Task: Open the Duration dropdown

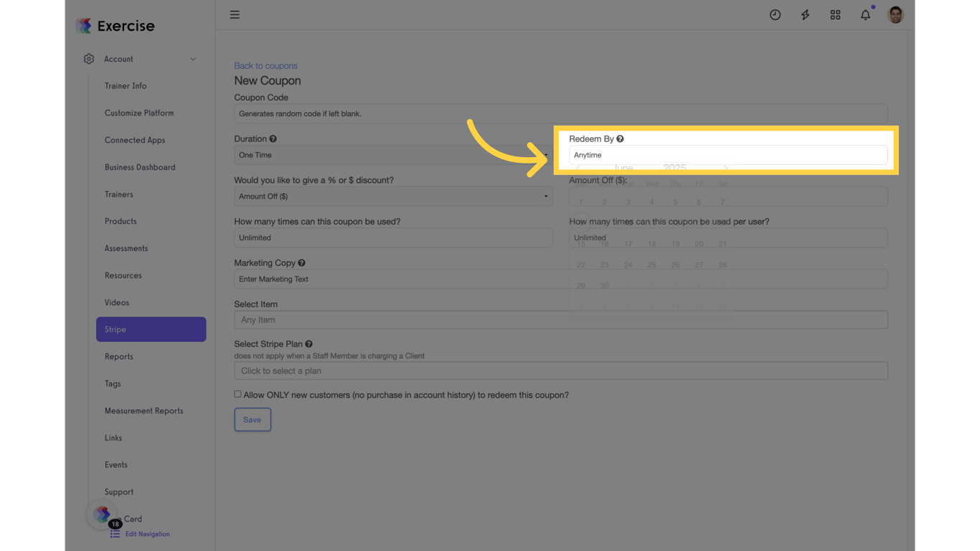Action: click(x=392, y=155)
